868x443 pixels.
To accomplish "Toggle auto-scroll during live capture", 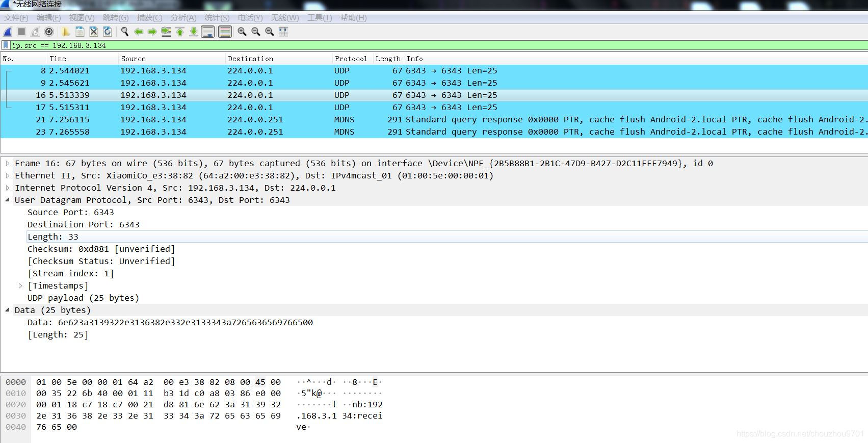I will coord(208,32).
